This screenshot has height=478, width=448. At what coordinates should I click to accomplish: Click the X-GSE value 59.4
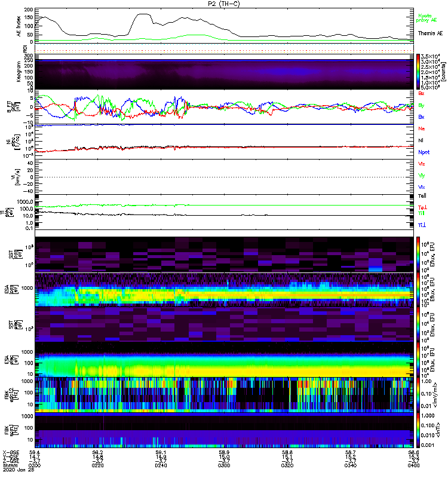point(35,453)
